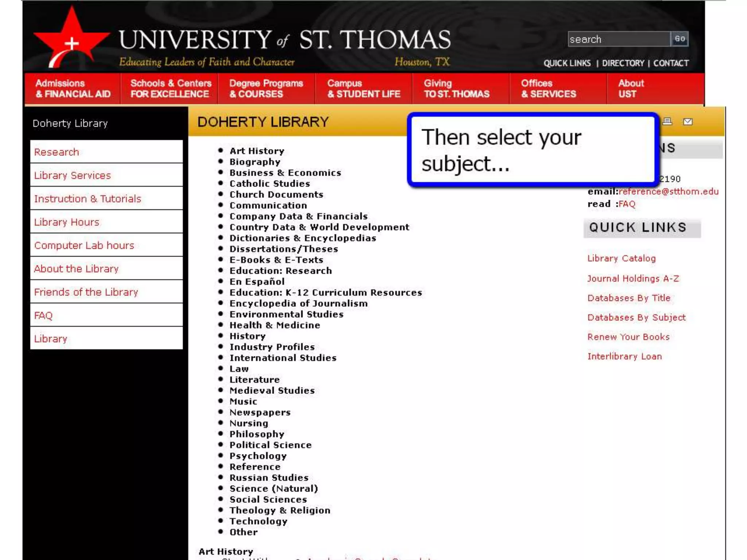The image size is (747, 560).
Task: Click the reference@stthom.edu email link
Action: [x=668, y=191]
